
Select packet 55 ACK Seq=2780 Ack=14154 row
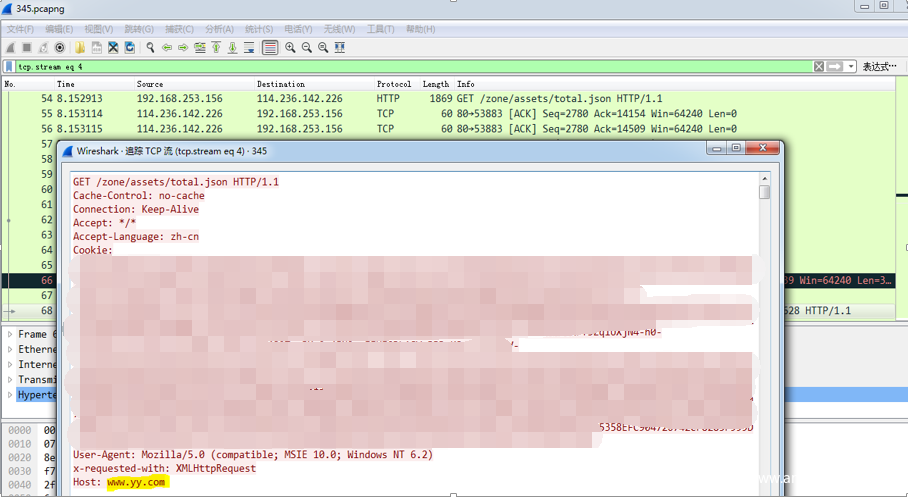tap(449, 114)
